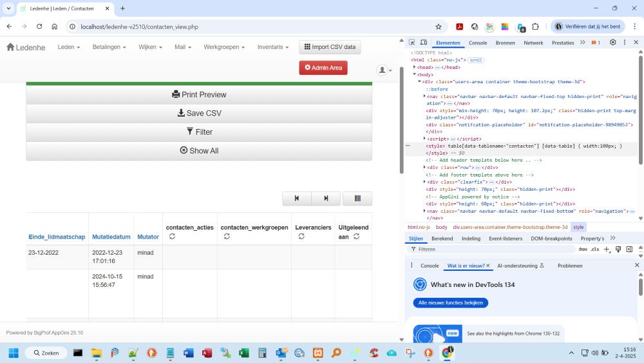
Task: Open the Betalingen dropdown menu
Action: [x=109, y=47]
